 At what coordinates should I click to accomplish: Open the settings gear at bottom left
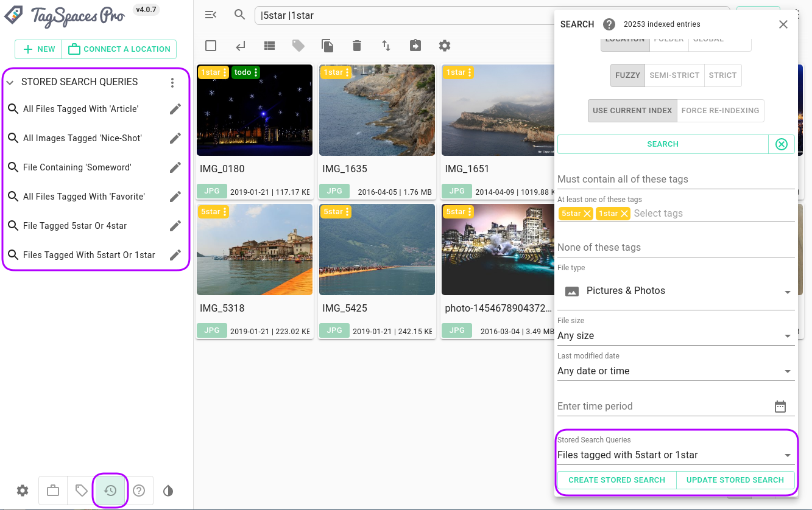click(23, 491)
